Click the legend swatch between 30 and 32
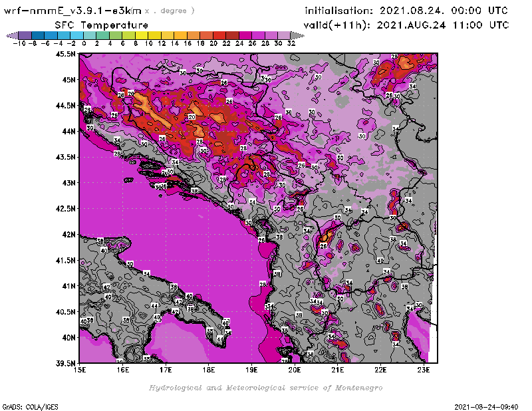Image resolution: width=532 pixels, height=411 pixels. click(x=285, y=35)
